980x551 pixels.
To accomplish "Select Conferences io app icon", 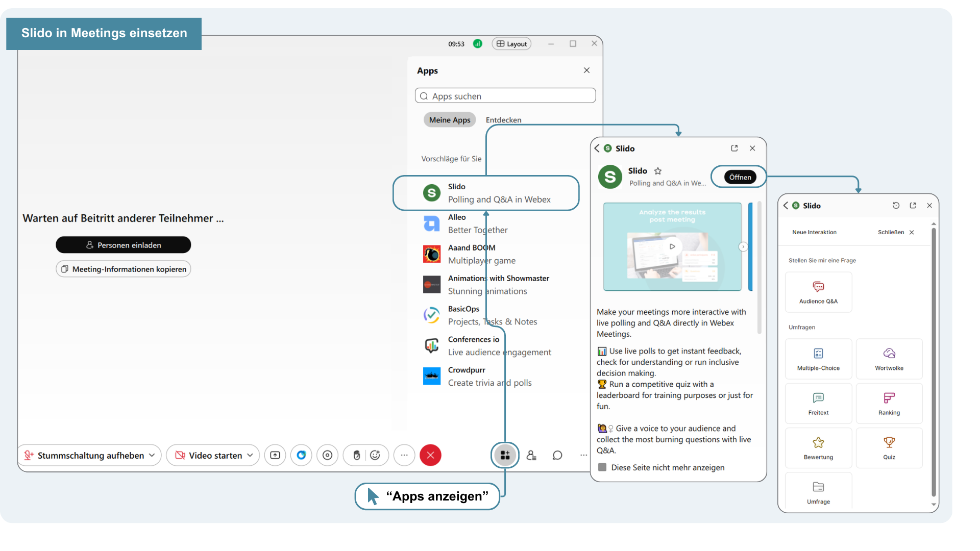I will (x=432, y=346).
